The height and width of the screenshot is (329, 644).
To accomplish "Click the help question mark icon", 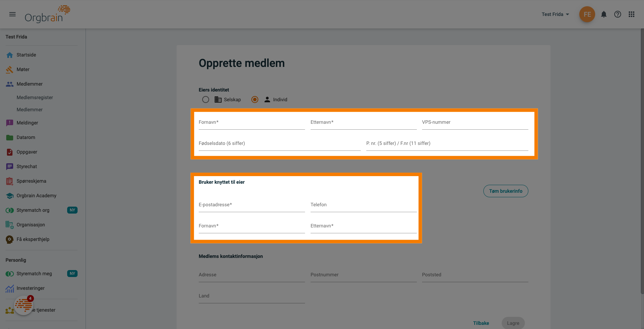I will 618,14.
